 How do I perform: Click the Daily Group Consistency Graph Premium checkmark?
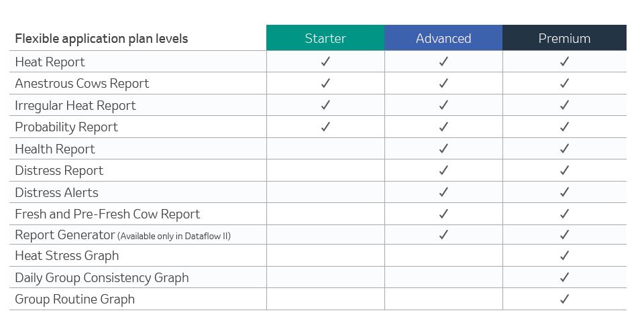point(564,277)
